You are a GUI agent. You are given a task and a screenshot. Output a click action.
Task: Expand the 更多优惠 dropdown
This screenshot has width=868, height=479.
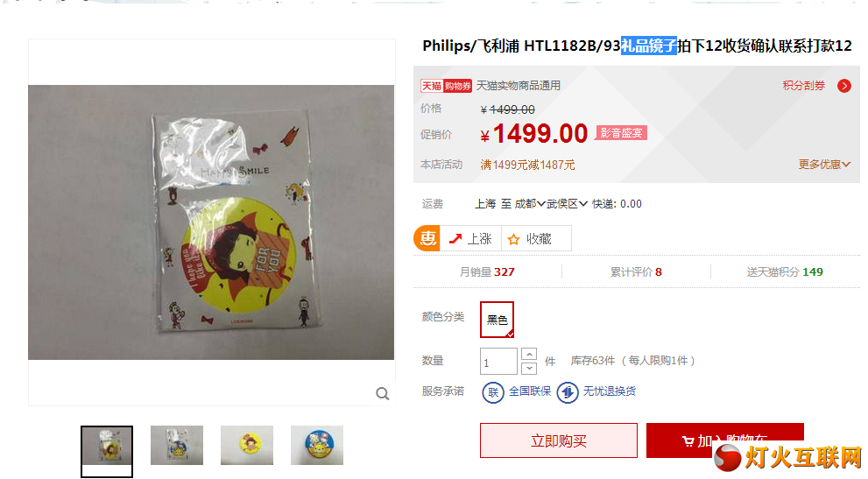824,165
